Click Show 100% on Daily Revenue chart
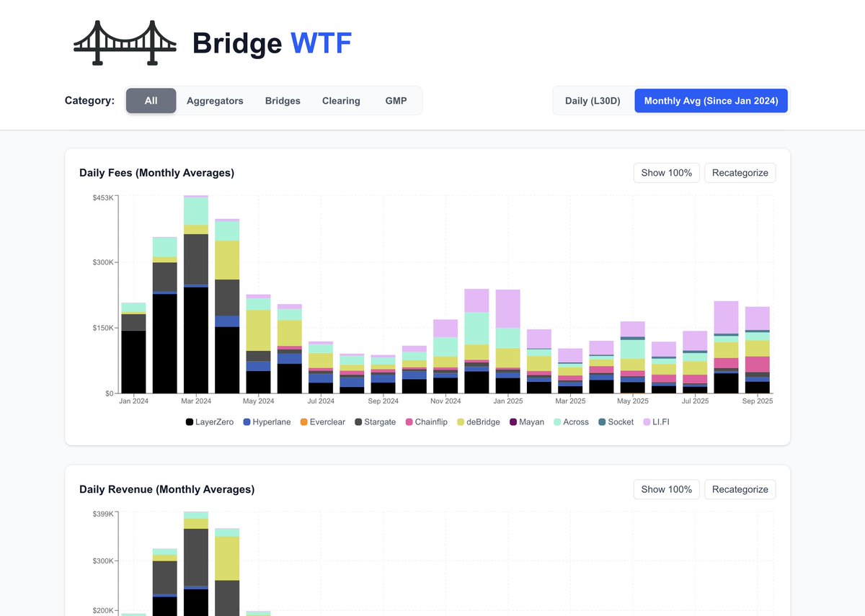Image resolution: width=865 pixels, height=616 pixels. tap(667, 489)
